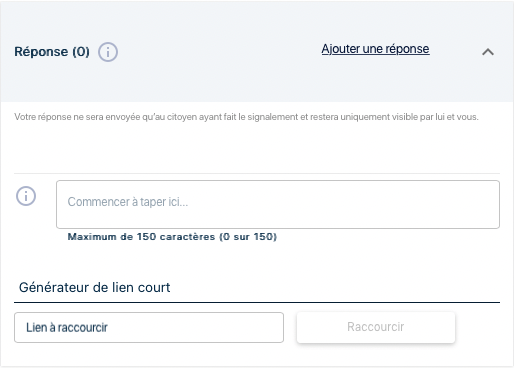The image size is (514, 368).
Task: Click the Maximum de 150 caractères counter
Action: pyautogui.click(x=172, y=237)
